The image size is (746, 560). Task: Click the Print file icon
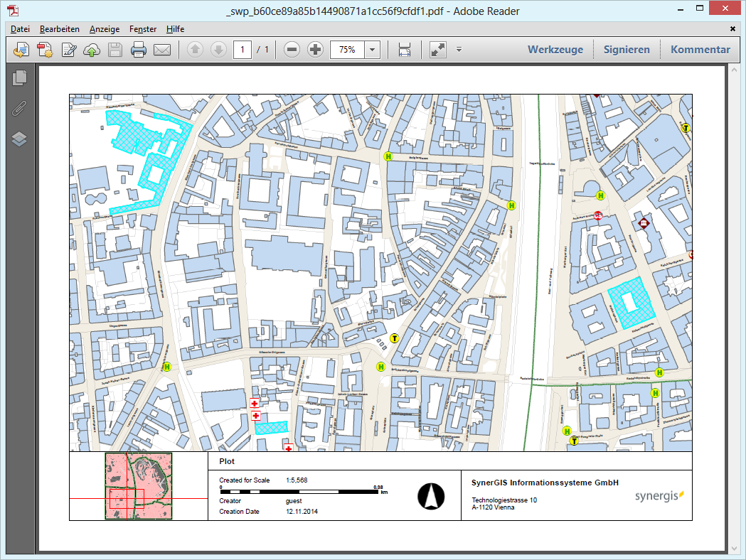[138, 50]
